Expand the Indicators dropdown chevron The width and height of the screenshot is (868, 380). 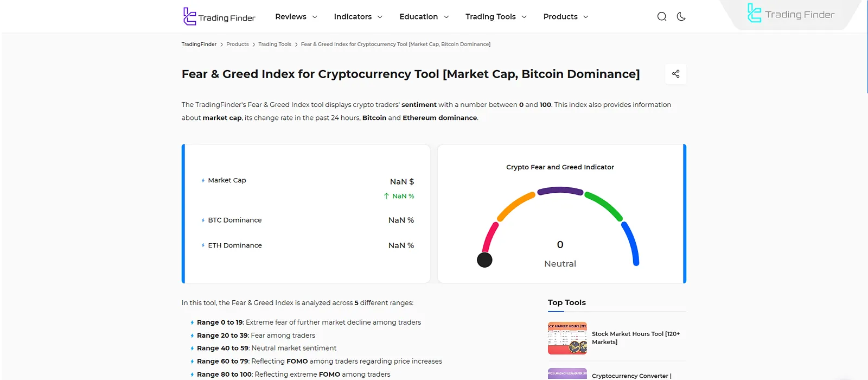[380, 17]
